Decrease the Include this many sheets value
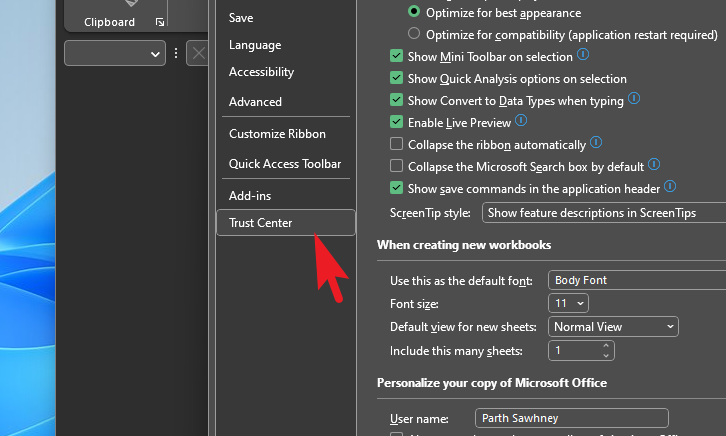This screenshot has height=436, width=726. coord(606,355)
